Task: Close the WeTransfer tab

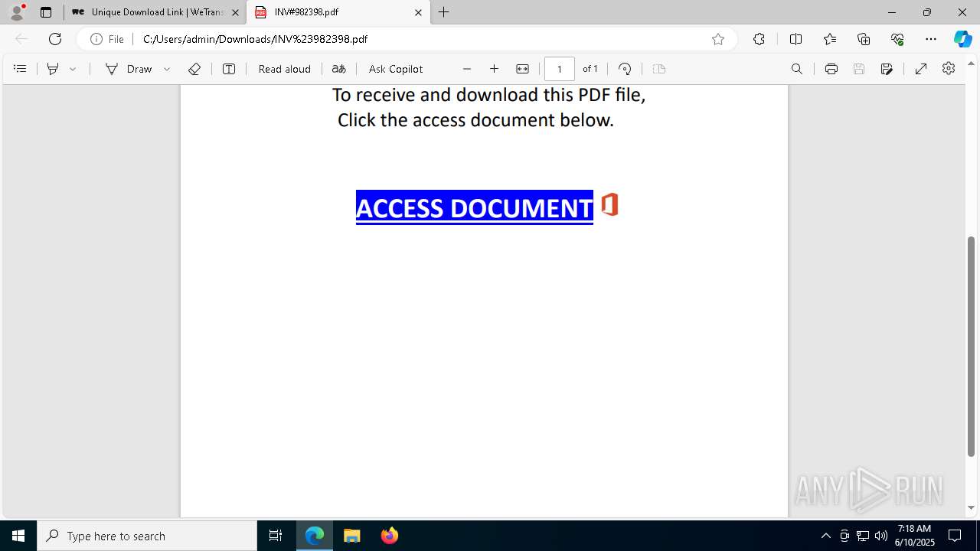Action: click(235, 12)
